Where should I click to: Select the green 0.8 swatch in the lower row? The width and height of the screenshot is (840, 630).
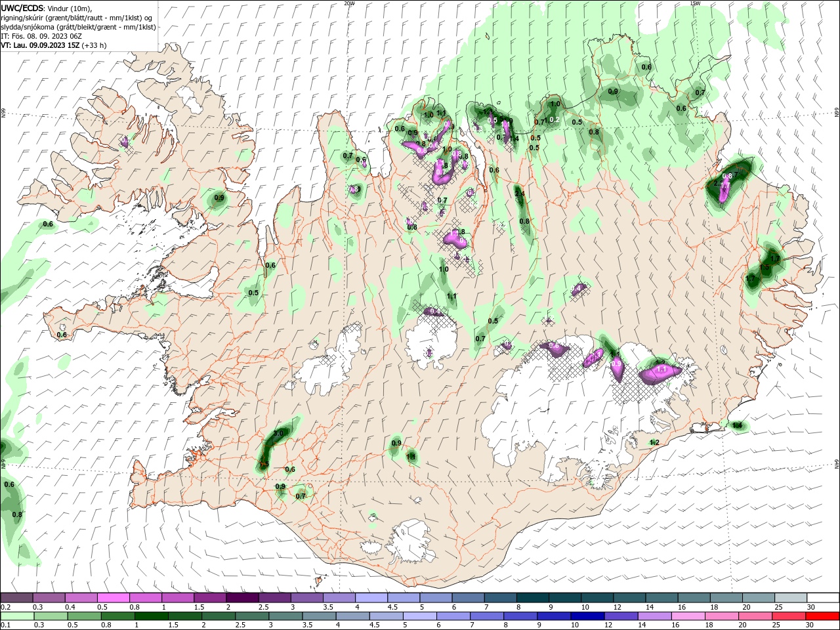click(117, 616)
